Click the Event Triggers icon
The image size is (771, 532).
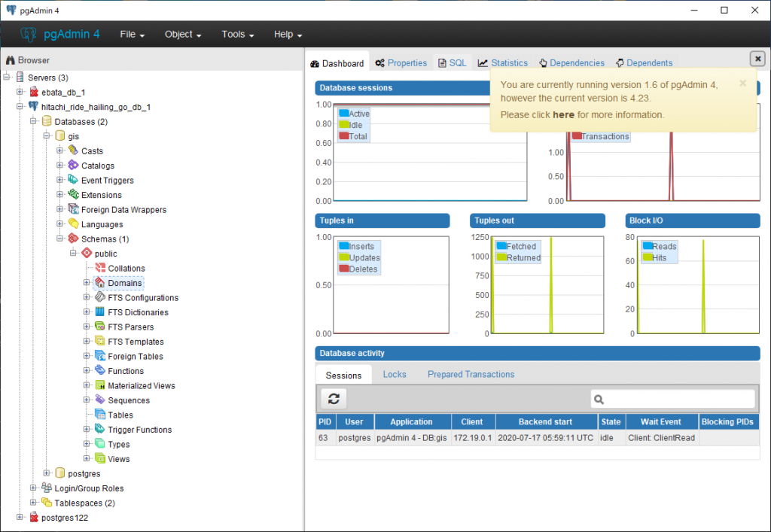pos(73,181)
